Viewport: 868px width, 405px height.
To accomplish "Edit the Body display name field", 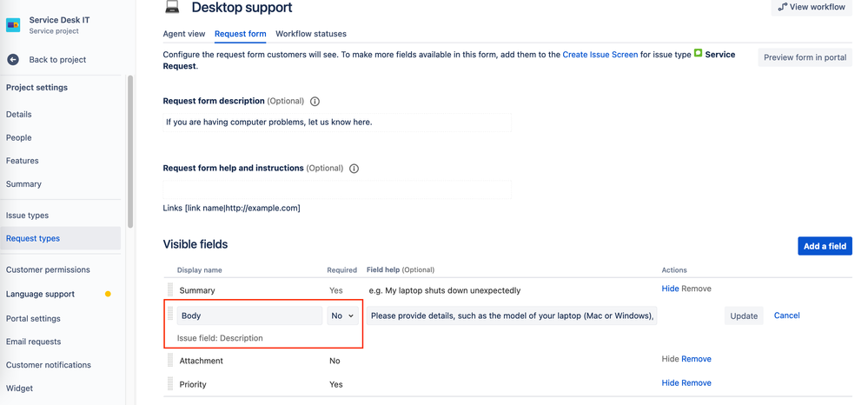I will [x=249, y=316].
